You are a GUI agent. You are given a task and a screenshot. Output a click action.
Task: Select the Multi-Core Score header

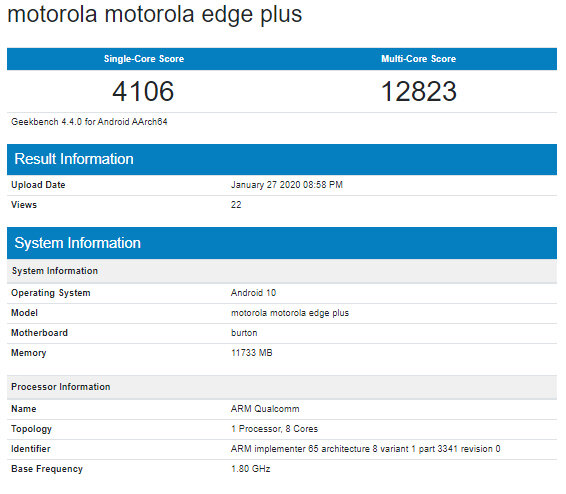pyautogui.click(x=419, y=59)
